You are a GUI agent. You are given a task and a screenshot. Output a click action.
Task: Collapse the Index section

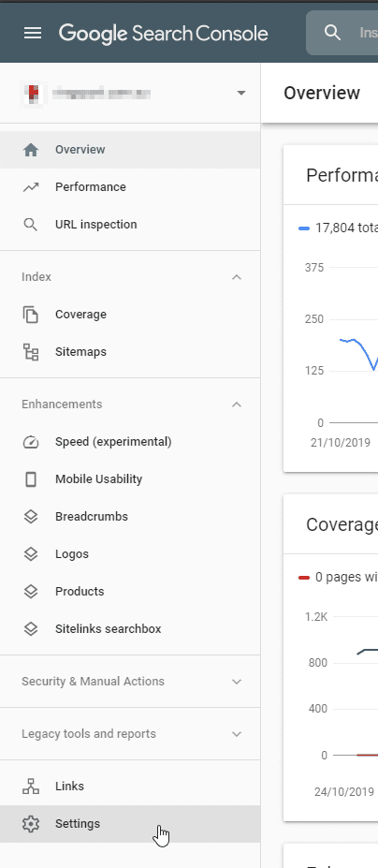point(237,277)
